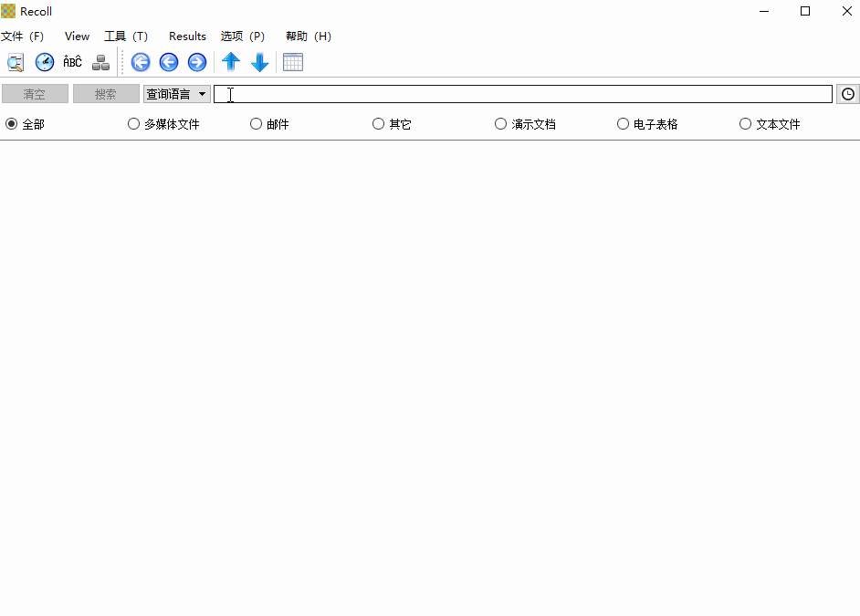Open the 工具 (T) menu

coord(126,37)
